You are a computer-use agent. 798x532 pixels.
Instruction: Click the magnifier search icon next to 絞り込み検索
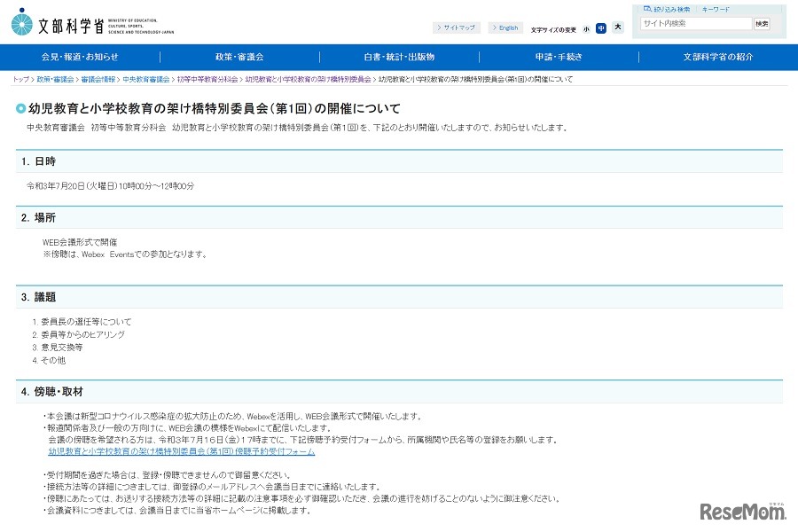pos(648,9)
